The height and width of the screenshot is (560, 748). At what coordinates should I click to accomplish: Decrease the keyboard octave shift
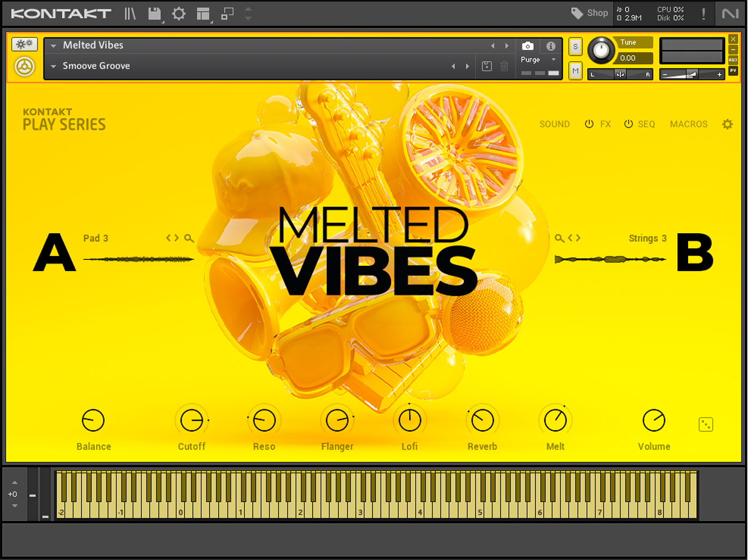(14, 506)
